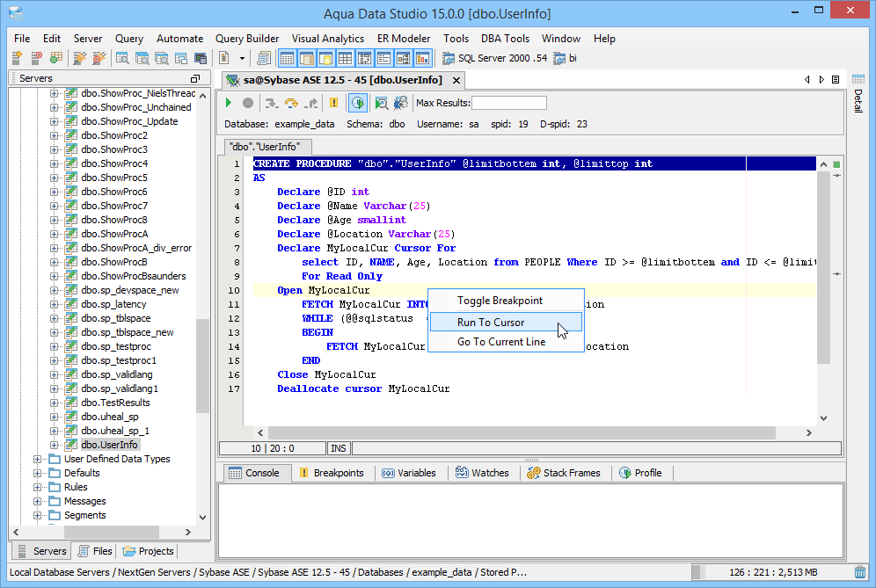This screenshot has height=588, width=876.
Task: Choose Go To Current Line in context menu
Action: point(506,342)
